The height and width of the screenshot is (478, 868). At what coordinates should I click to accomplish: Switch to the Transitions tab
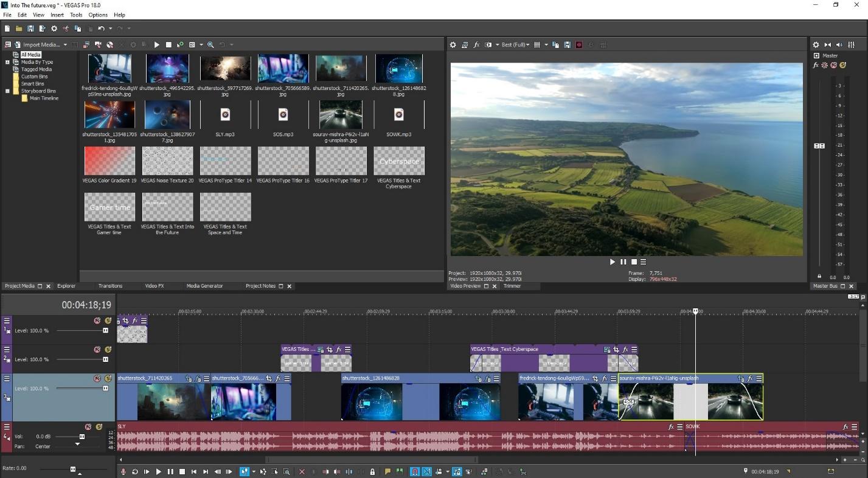click(110, 286)
